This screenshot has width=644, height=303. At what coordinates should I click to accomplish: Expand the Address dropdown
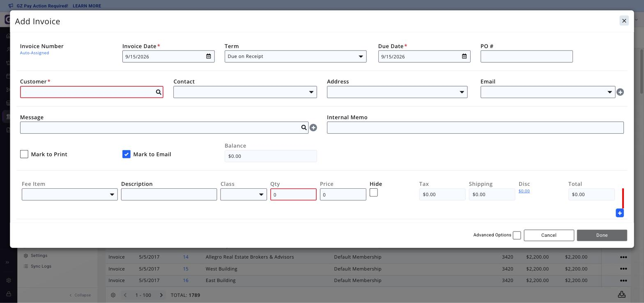tap(397, 92)
